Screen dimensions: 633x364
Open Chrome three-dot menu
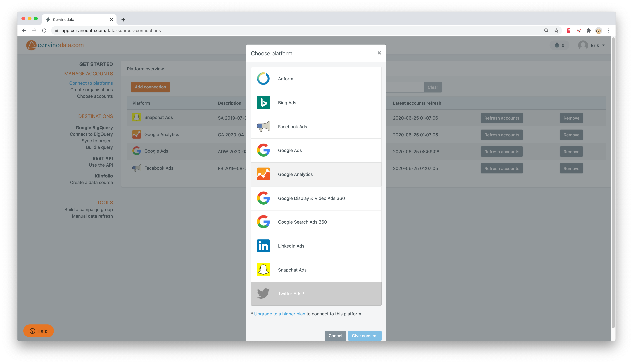[609, 31]
